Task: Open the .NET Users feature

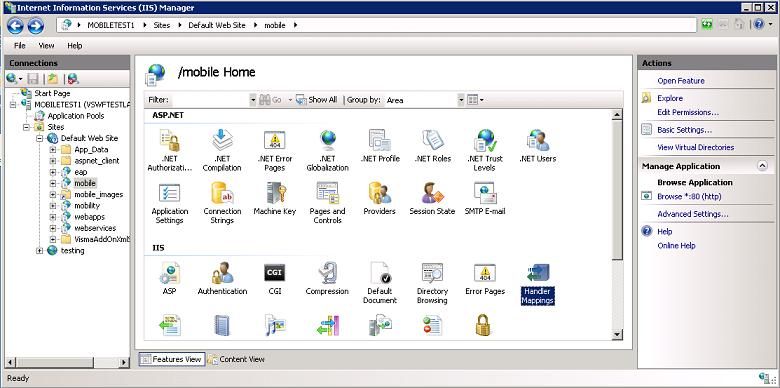Action: tap(537, 146)
